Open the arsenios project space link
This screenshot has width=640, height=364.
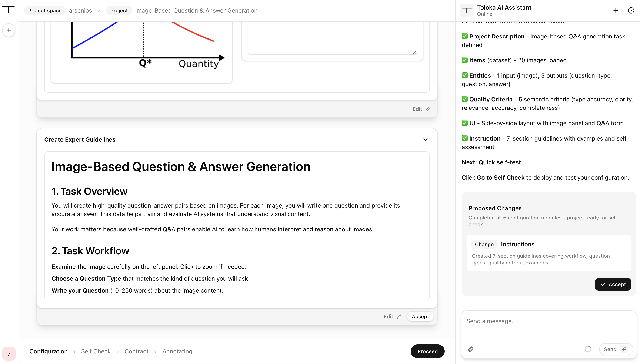click(80, 10)
